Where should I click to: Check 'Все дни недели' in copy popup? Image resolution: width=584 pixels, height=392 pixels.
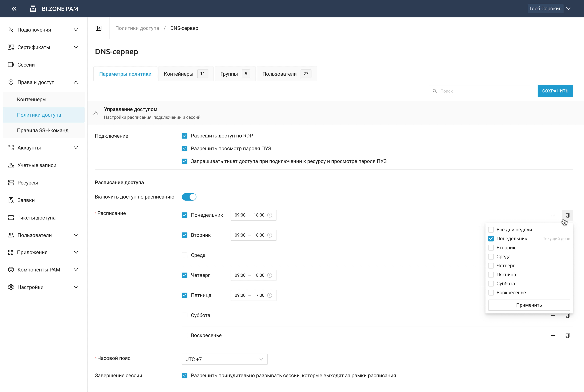[x=491, y=230]
